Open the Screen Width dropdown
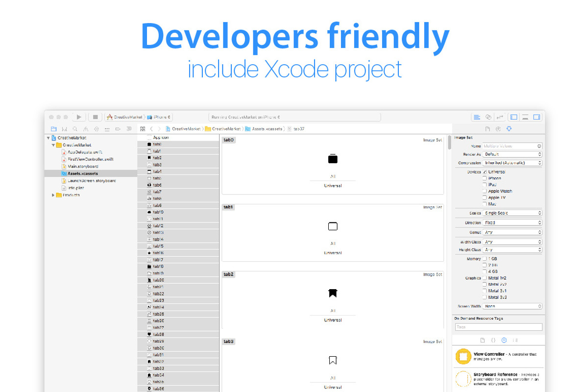The height and width of the screenshot is (392, 588). pos(513,306)
